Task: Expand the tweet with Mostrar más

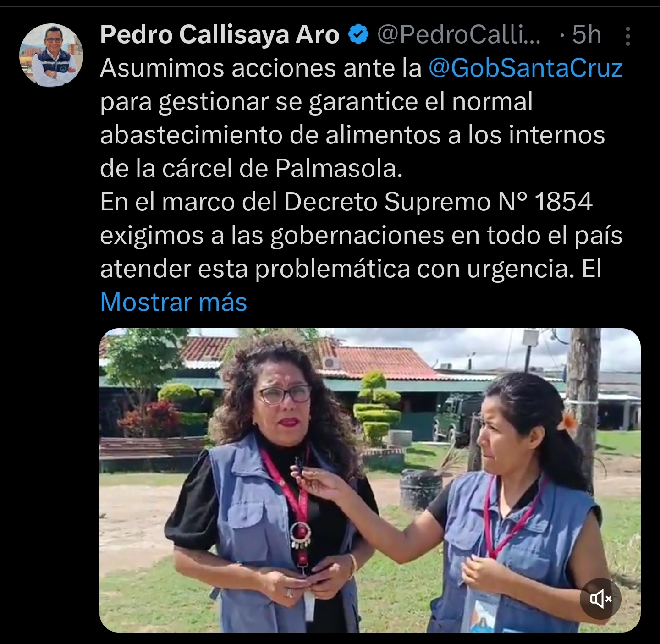Action: click(174, 302)
